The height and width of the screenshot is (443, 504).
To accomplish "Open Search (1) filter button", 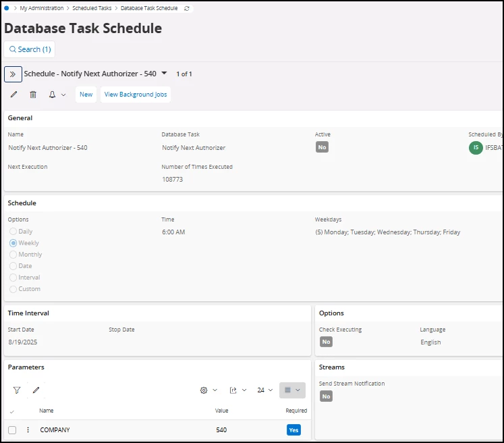I will click(x=30, y=49).
